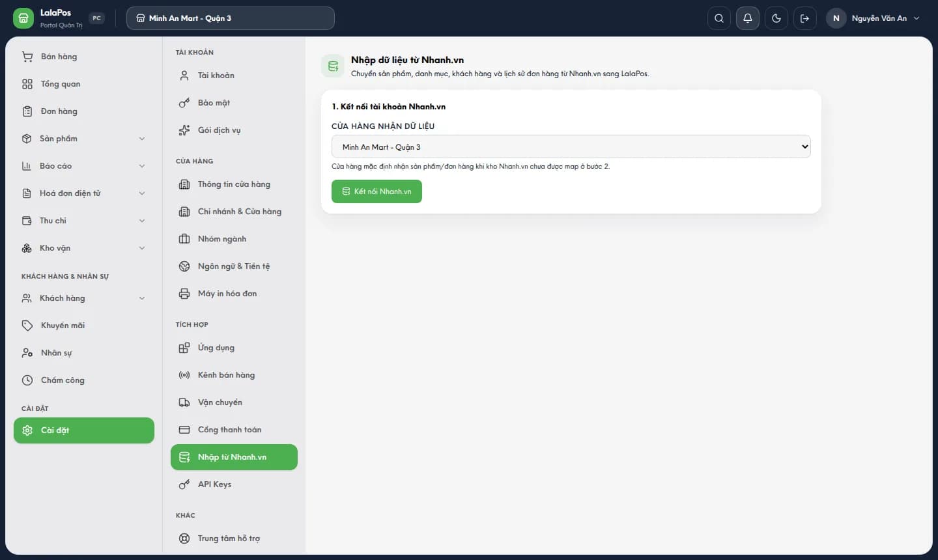
Task: Click the Gói dịch vụ sparkle icon
Action: tap(184, 130)
